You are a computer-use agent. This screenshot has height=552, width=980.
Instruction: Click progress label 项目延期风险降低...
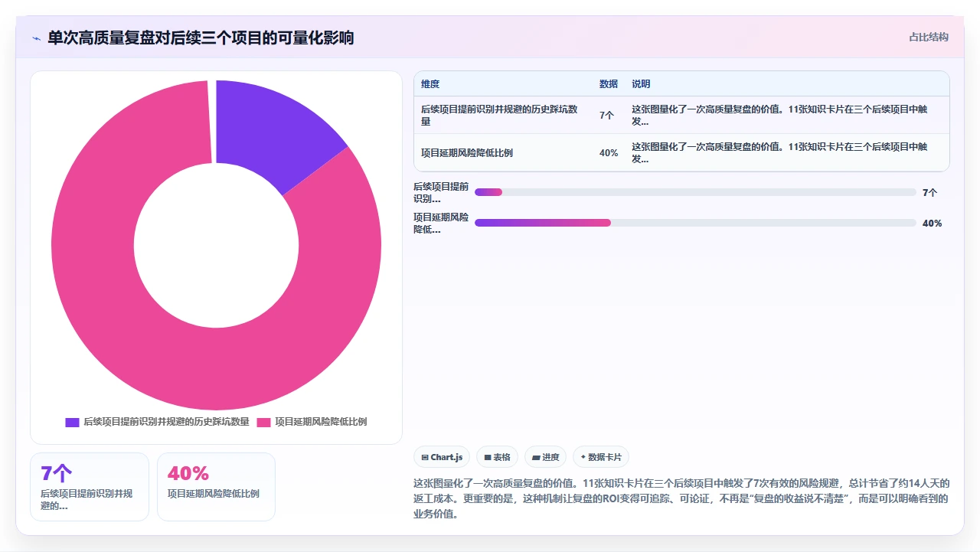(441, 223)
